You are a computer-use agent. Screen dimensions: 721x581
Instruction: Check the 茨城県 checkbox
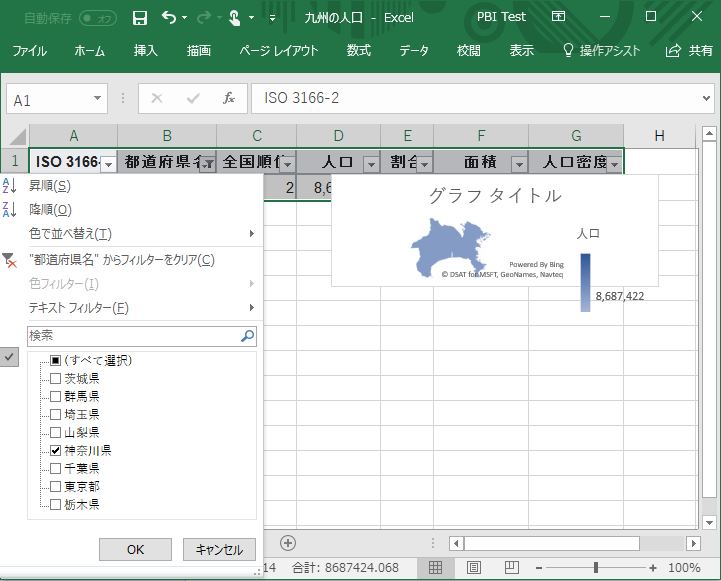pyautogui.click(x=56, y=378)
